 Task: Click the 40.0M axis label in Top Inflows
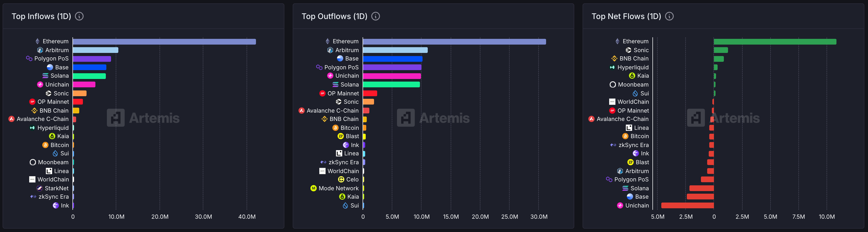pos(247,216)
